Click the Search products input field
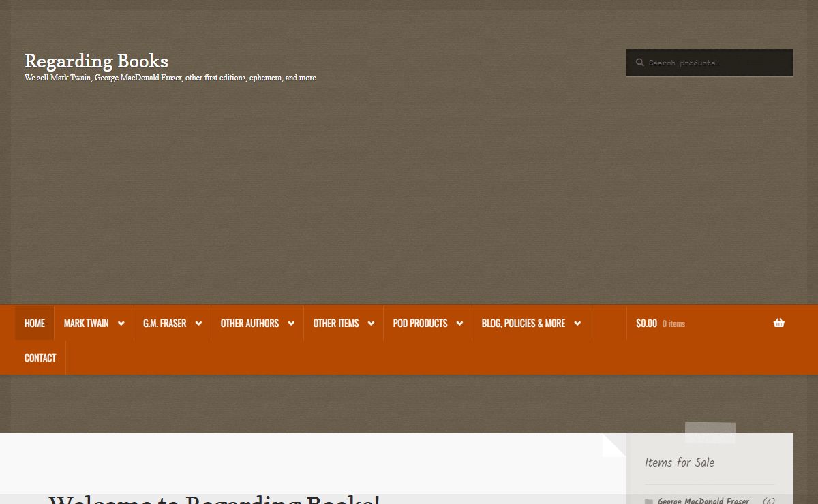 [710, 63]
